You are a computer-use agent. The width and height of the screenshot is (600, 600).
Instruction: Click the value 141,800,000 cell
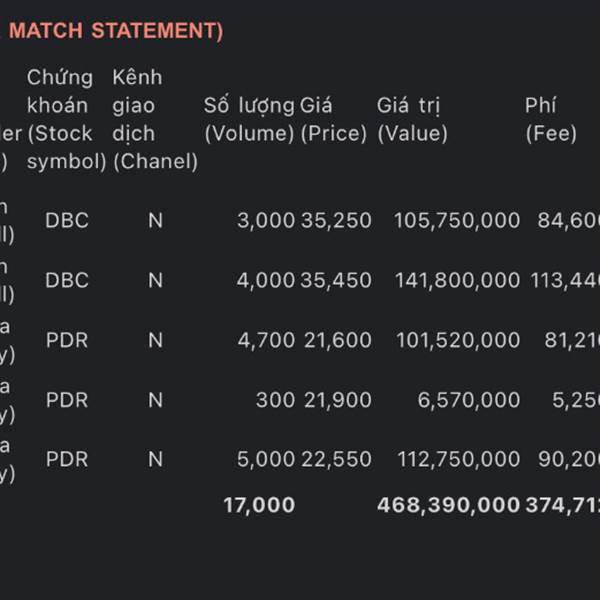[x=457, y=280]
